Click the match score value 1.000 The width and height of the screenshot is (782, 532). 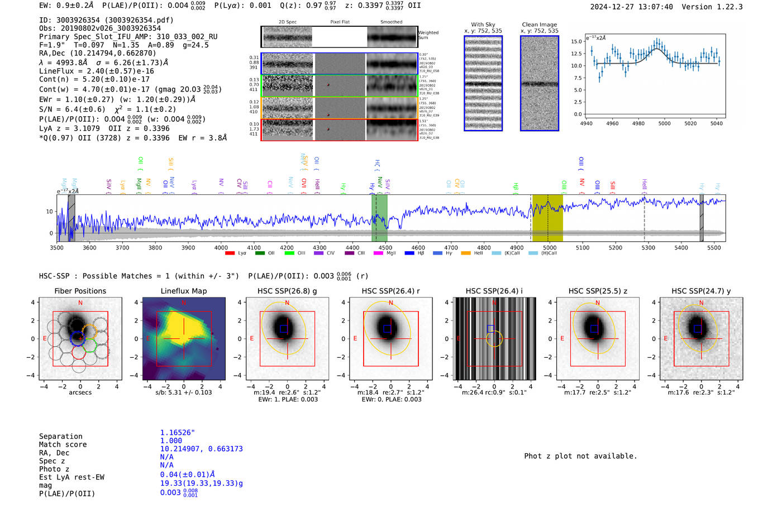[x=171, y=441]
